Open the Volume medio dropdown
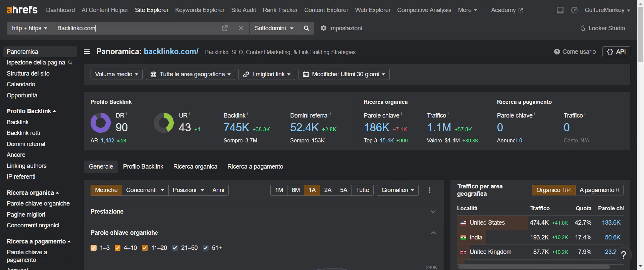Image resolution: width=644 pixels, height=270 pixels. pyautogui.click(x=116, y=74)
